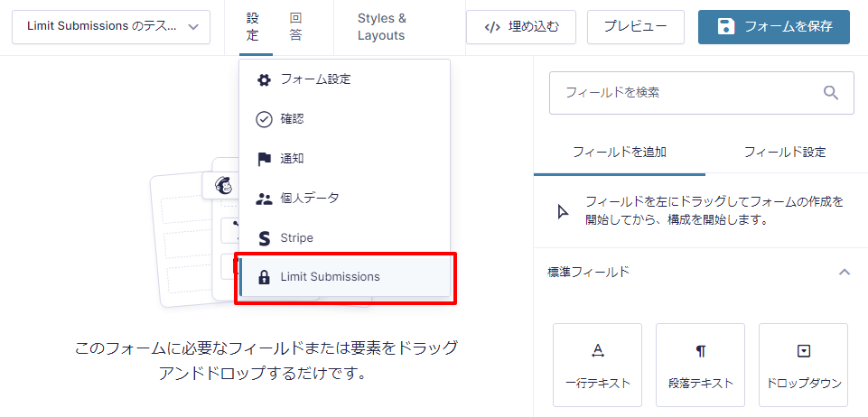Open the 設定 settings menu
868x417 pixels.
252,27
